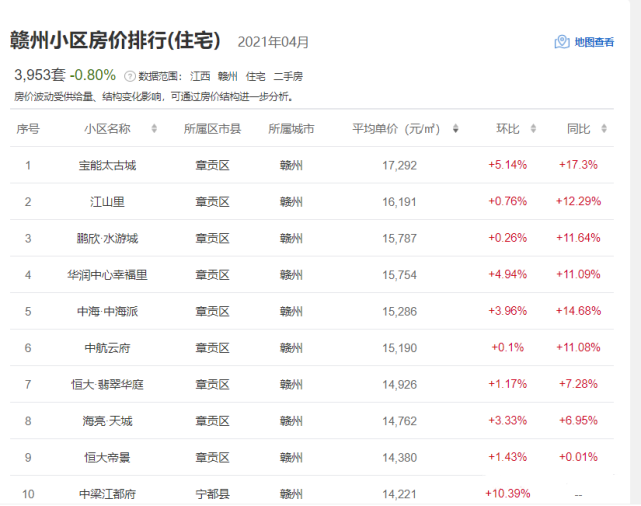Open 恒大·翡翠华庭 community entry
The image size is (641, 506).
(108, 385)
